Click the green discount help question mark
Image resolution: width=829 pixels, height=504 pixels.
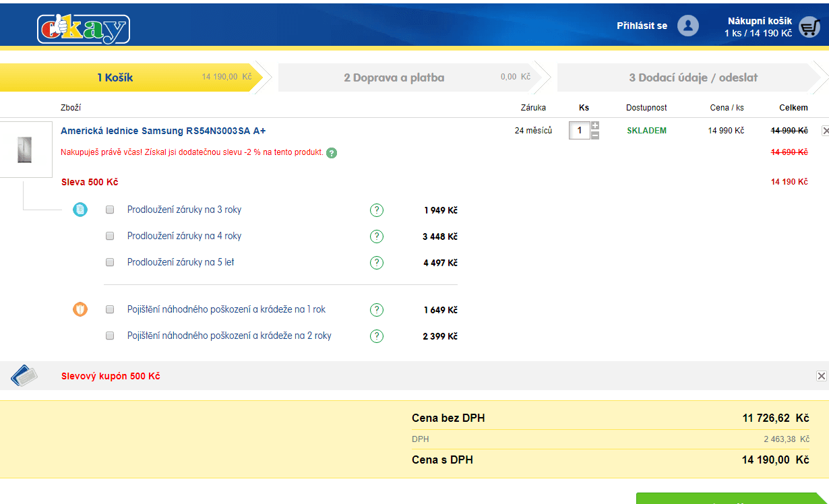(332, 153)
